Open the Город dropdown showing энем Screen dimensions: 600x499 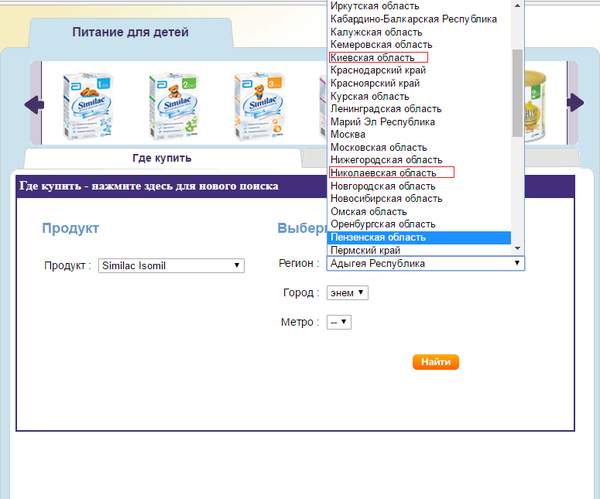pos(347,293)
